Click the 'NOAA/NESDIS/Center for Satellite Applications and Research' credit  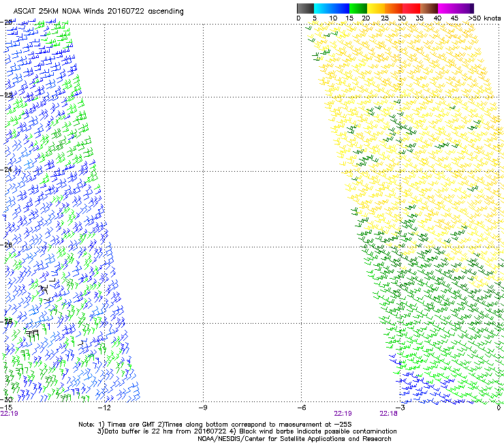tap(294, 439)
